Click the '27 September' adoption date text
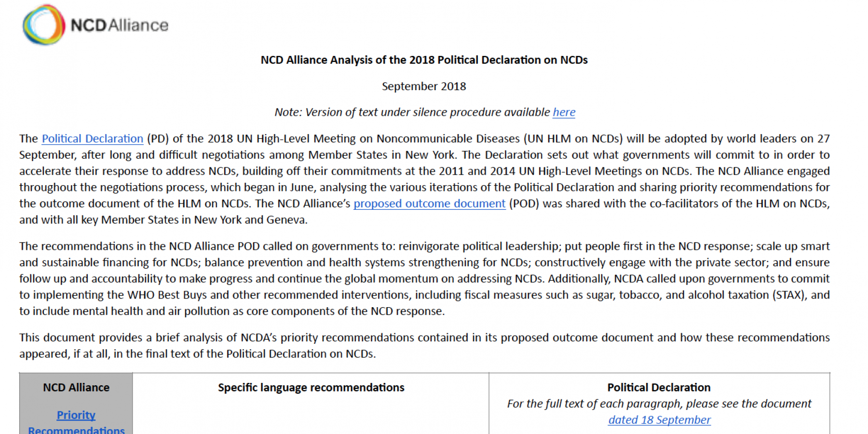This screenshot has width=868, height=434. (x=824, y=139)
